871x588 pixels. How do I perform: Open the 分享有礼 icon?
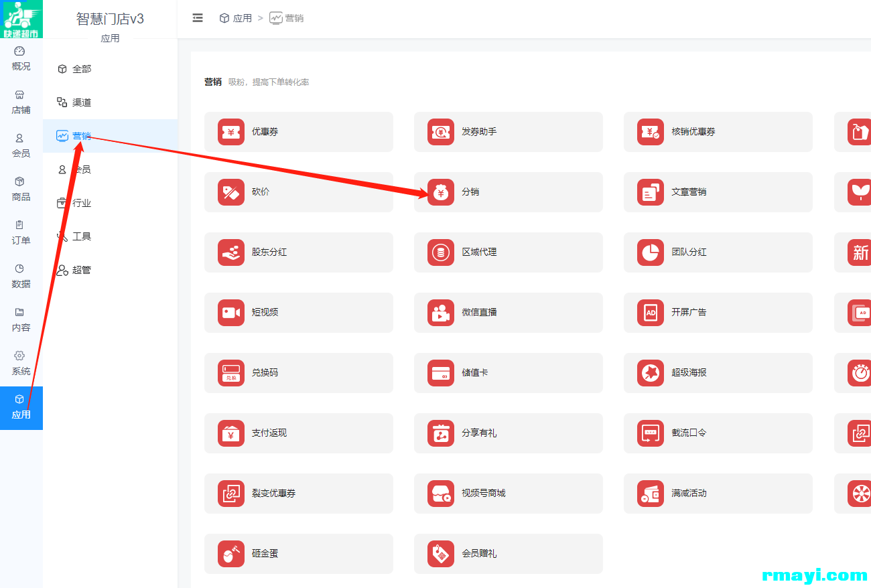pos(441,433)
